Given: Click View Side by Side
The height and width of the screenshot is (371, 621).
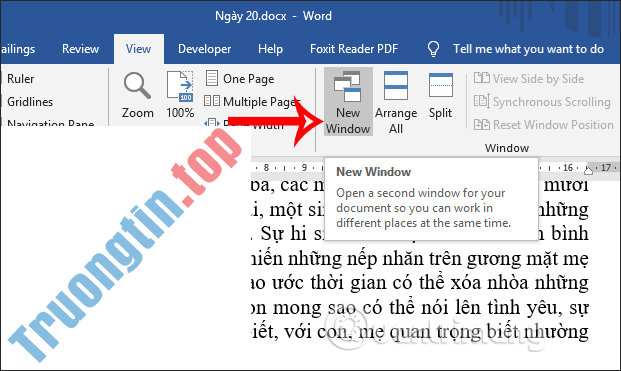Looking at the screenshot, I should pos(529,79).
